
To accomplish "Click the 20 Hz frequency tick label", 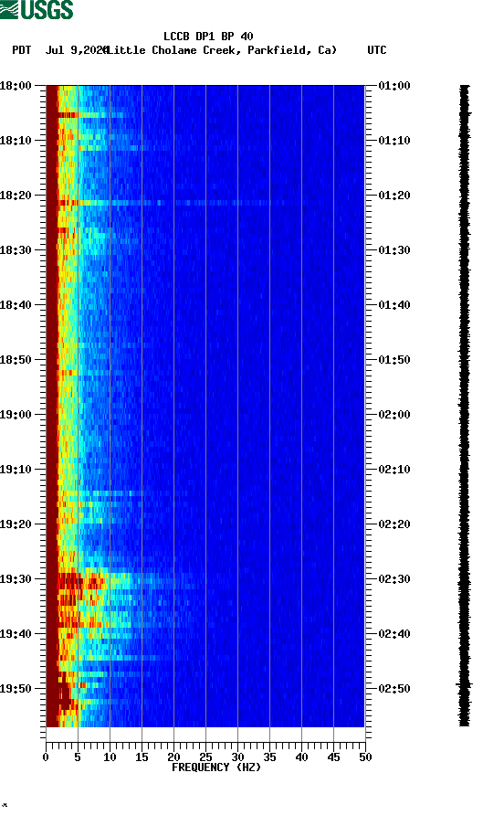I will click(173, 757).
